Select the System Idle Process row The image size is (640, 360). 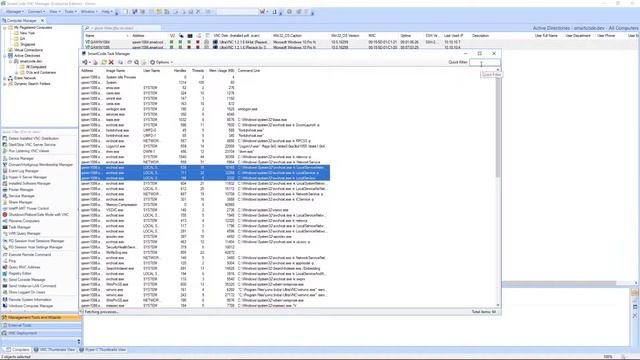[x=205, y=77]
